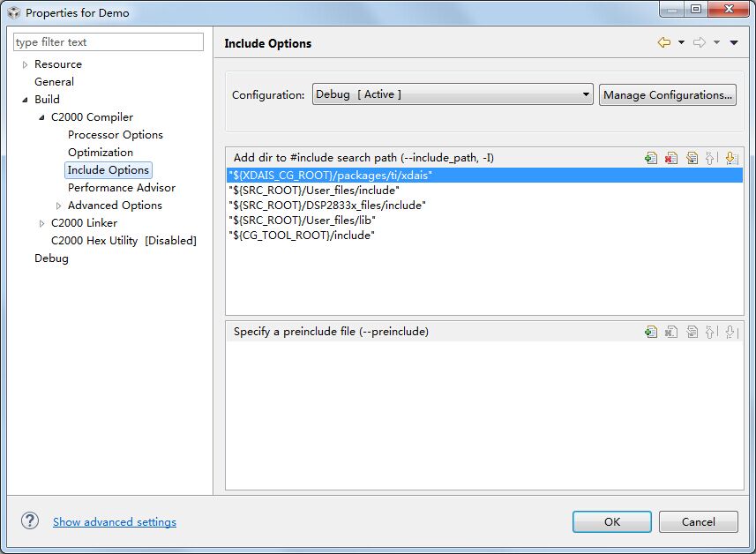Click the OK button

click(612, 521)
